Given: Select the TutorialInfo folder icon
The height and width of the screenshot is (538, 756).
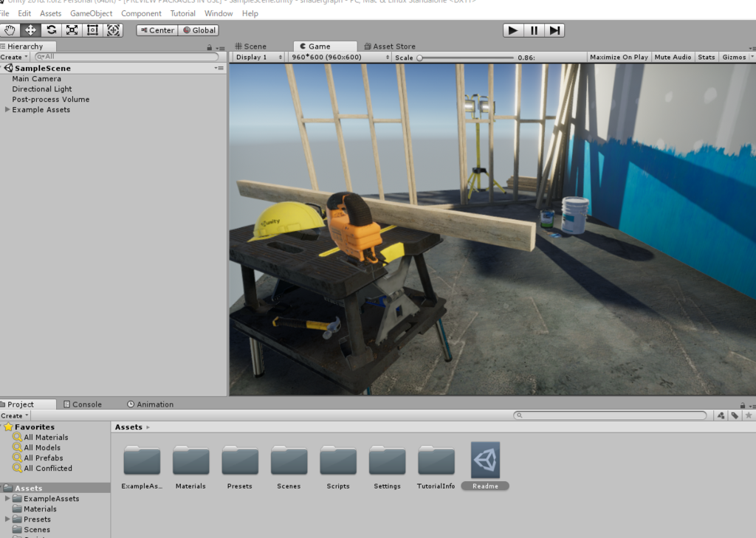Looking at the screenshot, I should [x=436, y=461].
